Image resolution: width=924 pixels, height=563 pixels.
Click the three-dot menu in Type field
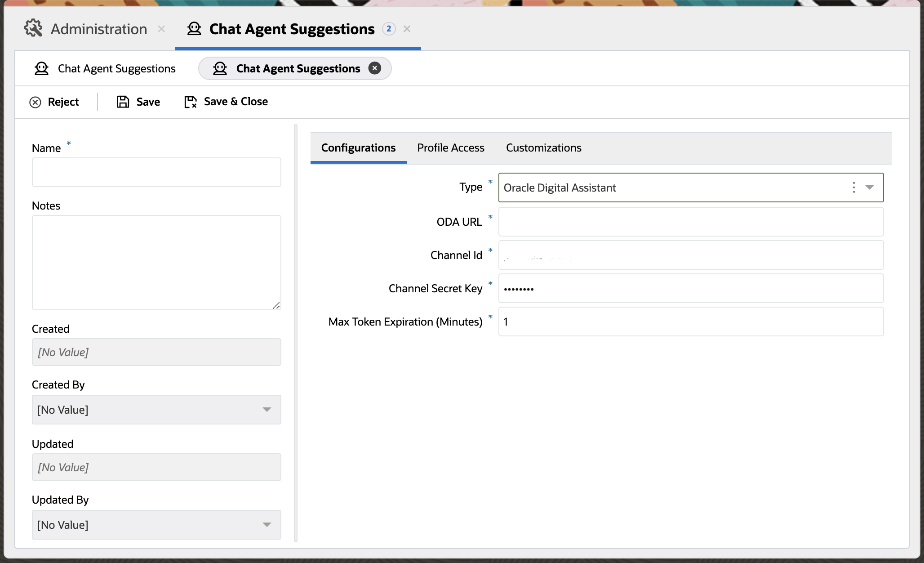(853, 188)
